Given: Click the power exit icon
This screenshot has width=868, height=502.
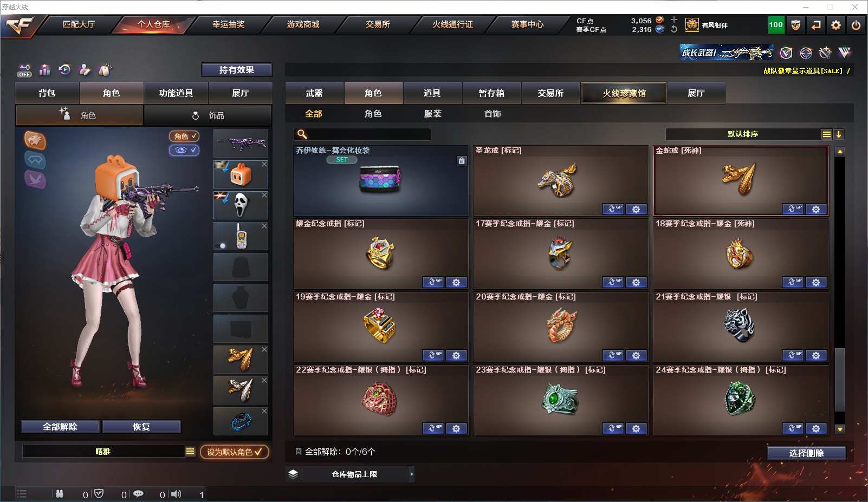Looking at the screenshot, I should (x=856, y=25).
